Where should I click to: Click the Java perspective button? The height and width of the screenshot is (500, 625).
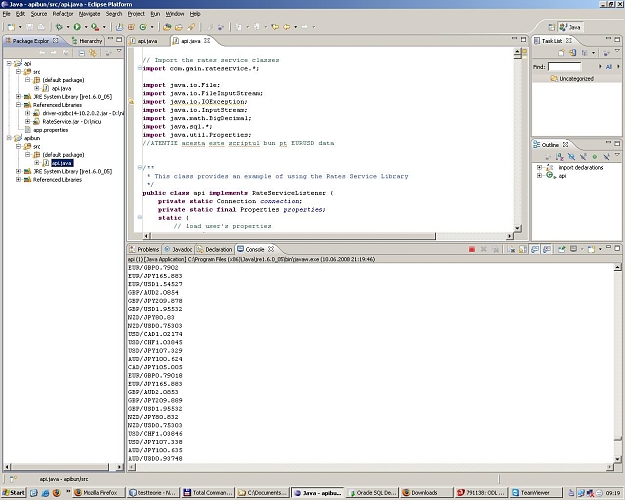pyautogui.click(x=570, y=27)
